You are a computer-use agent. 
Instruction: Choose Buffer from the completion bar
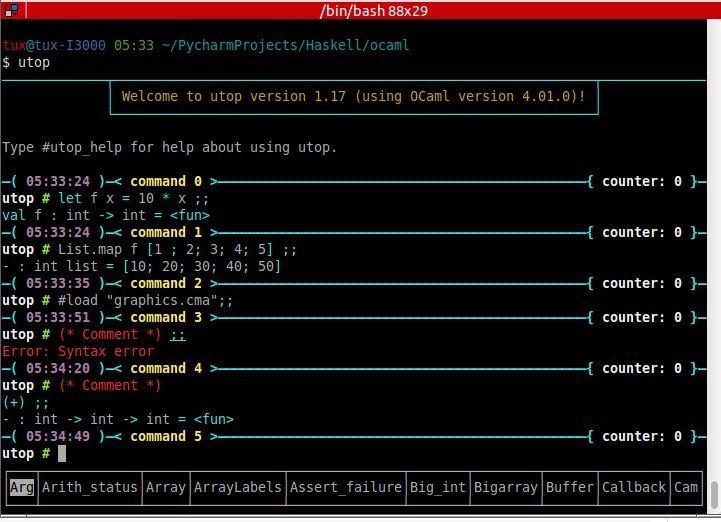570,488
